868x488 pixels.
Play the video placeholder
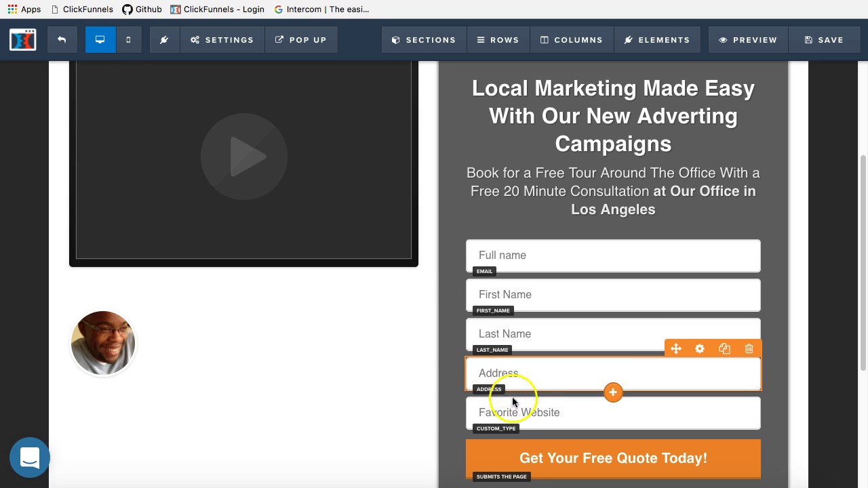tap(244, 157)
